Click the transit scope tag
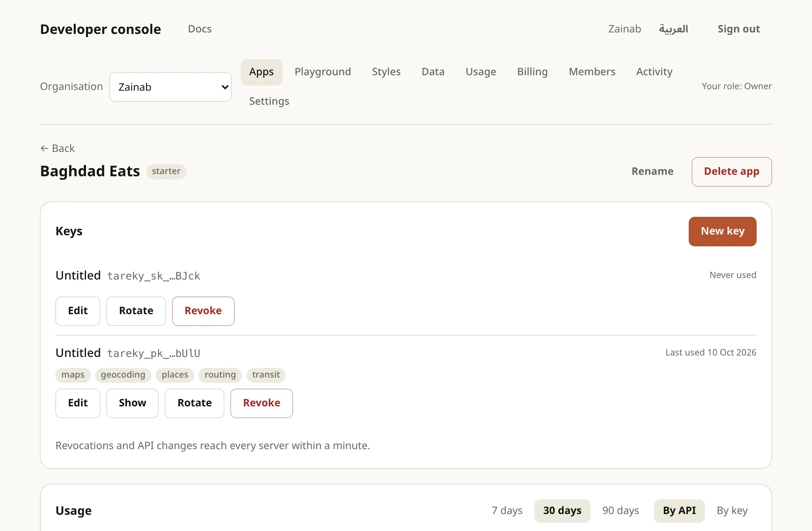The width and height of the screenshot is (812, 531). [x=266, y=375]
